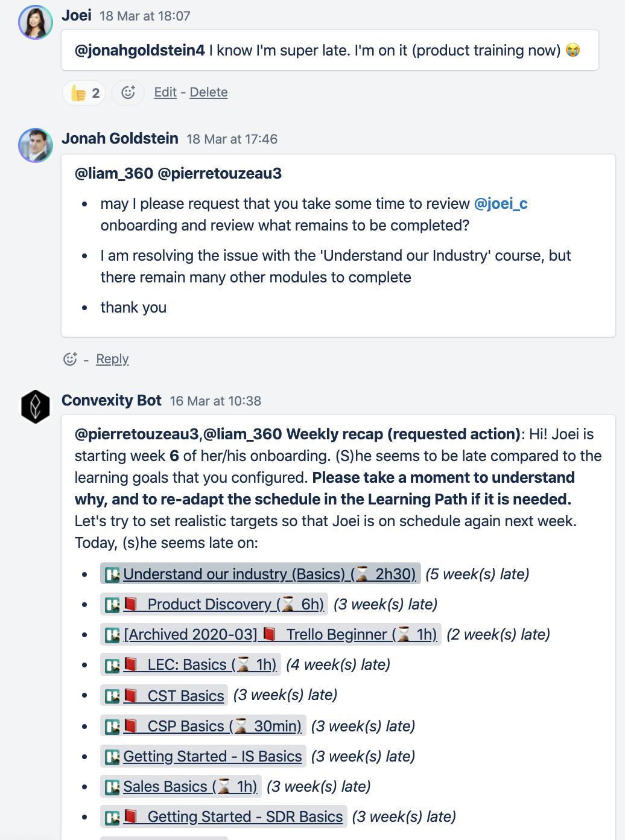
Task: Click Reply under Jonah's message
Action: [x=113, y=359]
